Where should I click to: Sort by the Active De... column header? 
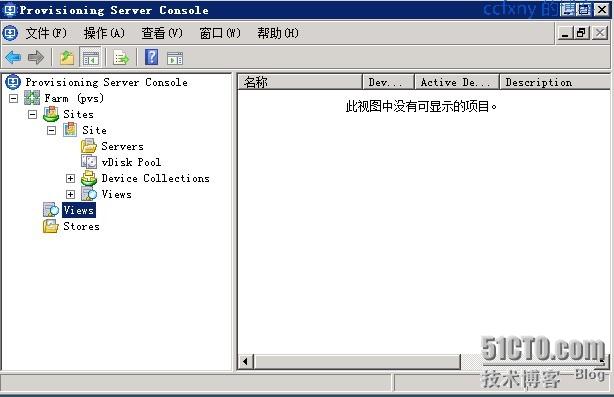pyautogui.click(x=457, y=82)
